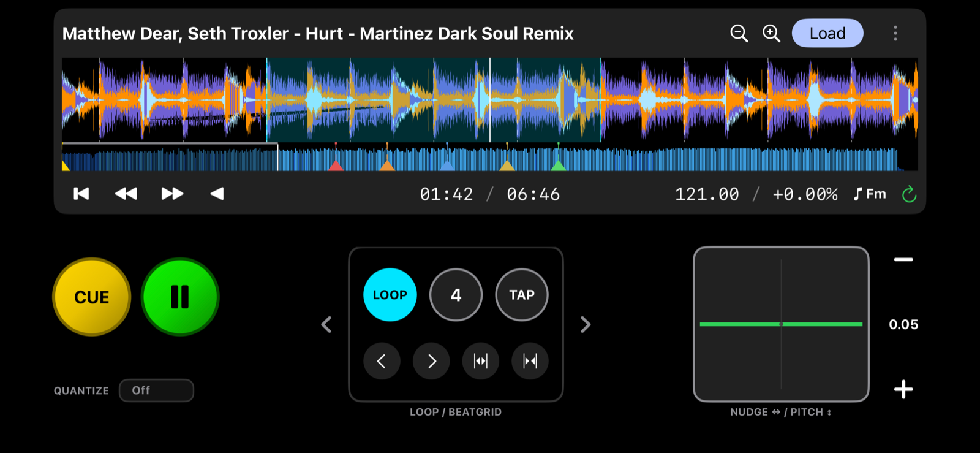Screen dimensions: 980x453
Task: Jump to yellow hot cue marker in overview
Action: click(x=507, y=166)
